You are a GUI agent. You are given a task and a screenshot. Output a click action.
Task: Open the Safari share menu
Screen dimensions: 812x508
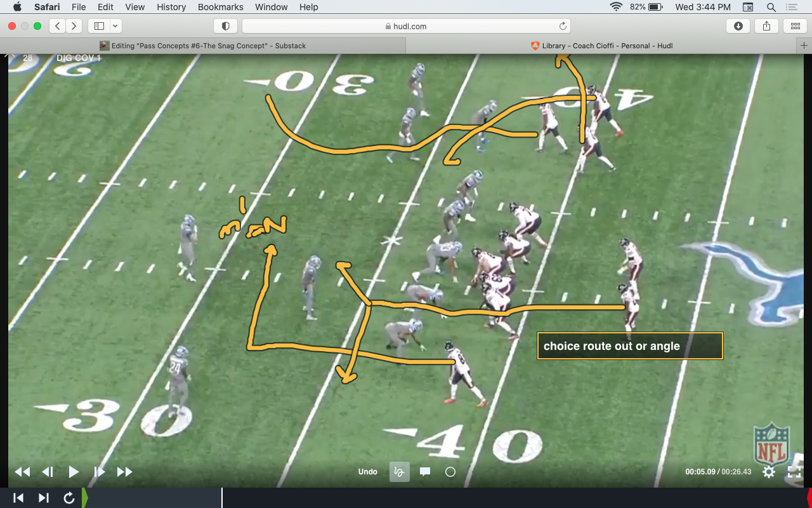pyautogui.click(x=766, y=26)
